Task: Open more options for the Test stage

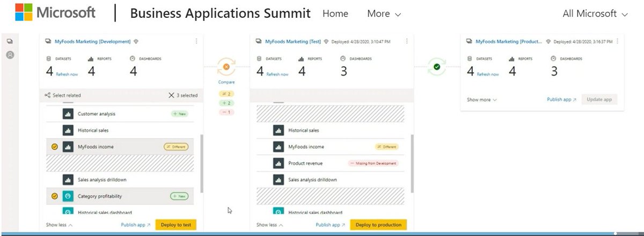Action: [x=406, y=41]
